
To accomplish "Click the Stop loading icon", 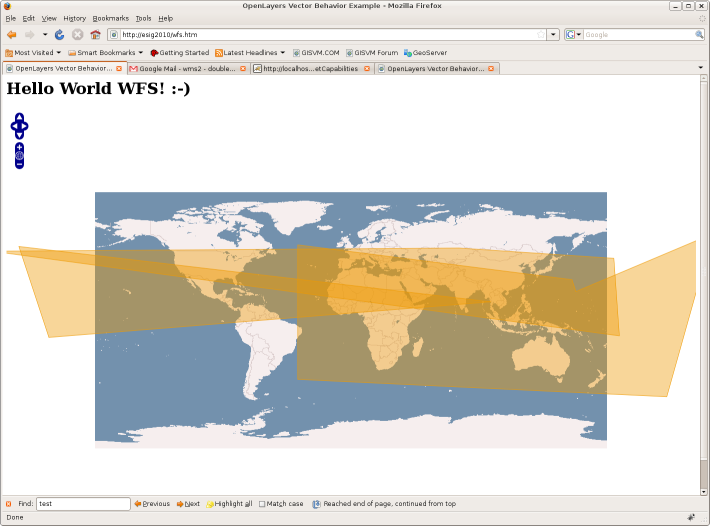I will pos(77,35).
